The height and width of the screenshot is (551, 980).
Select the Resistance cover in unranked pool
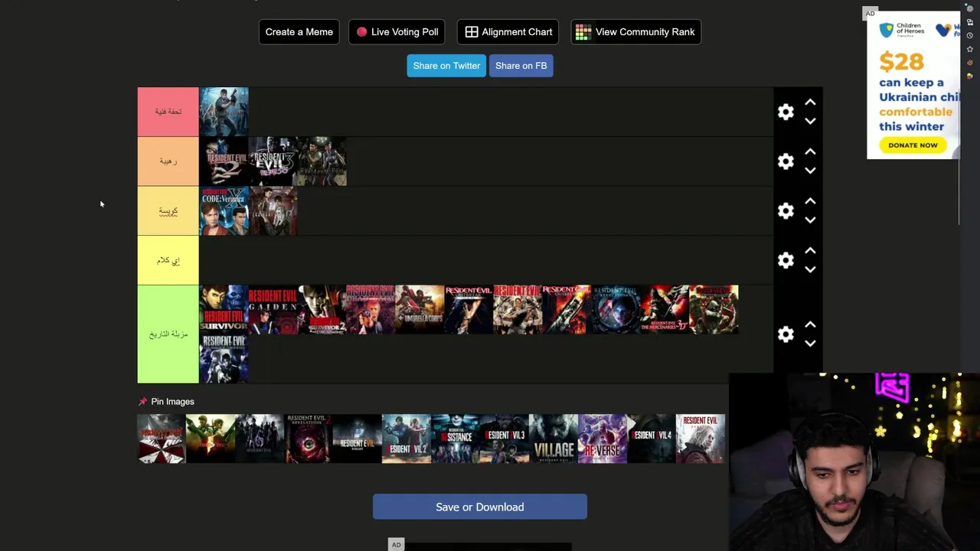(456, 439)
